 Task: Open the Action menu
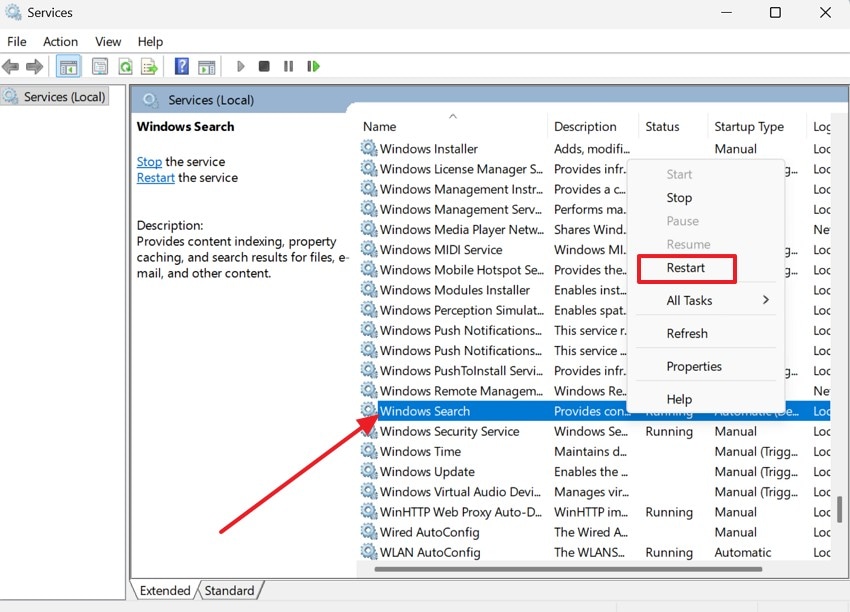coord(60,41)
